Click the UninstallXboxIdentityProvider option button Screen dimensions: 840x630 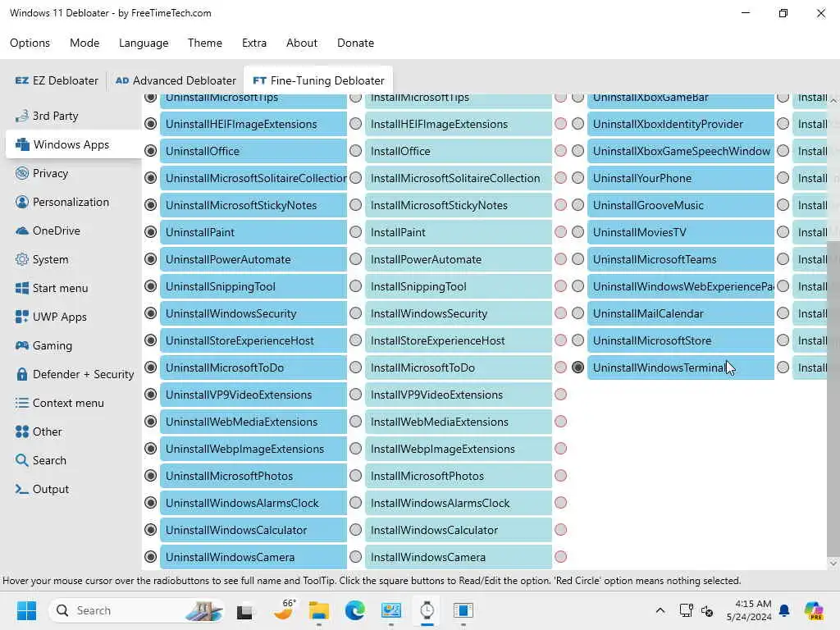681,124
